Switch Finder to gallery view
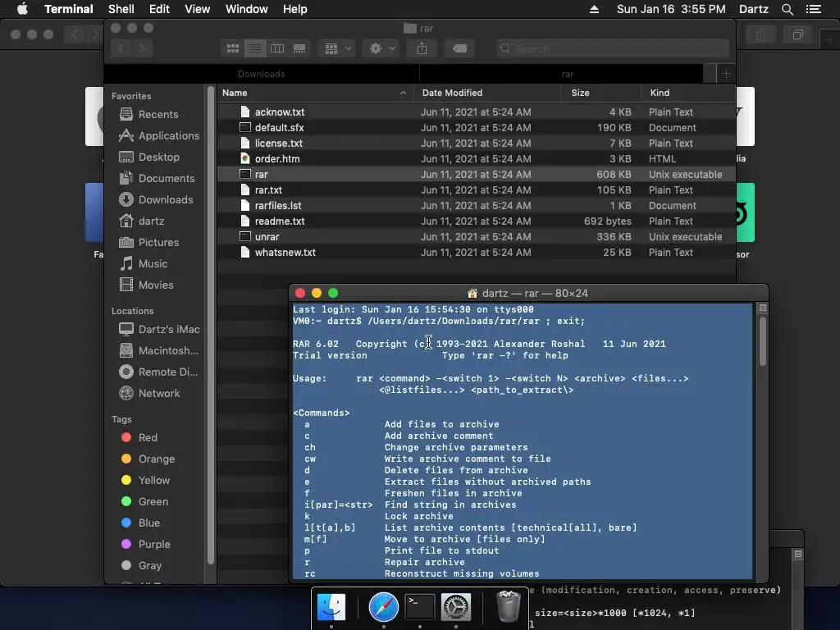The height and width of the screenshot is (630, 840). pos(299,48)
